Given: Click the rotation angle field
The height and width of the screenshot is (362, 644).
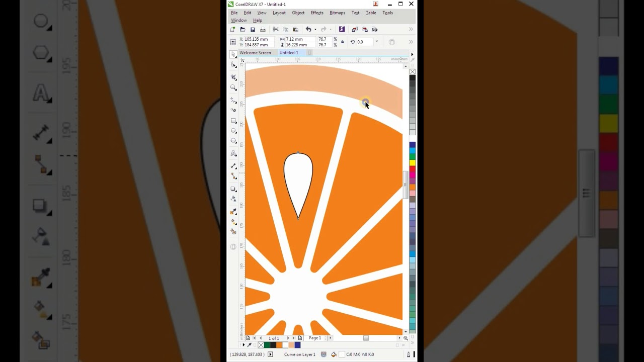Looking at the screenshot, I should pyautogui.click(x=365, y=42).
